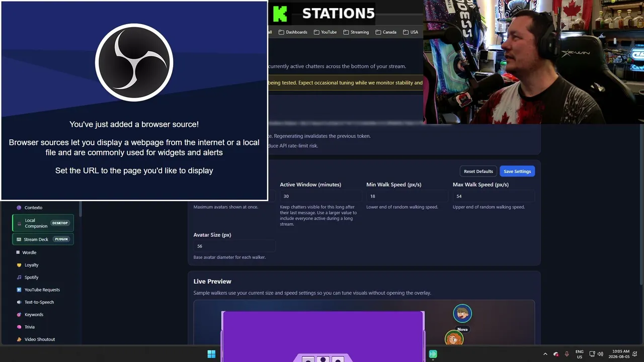Screen dimensions: 644x362
Task: Click the Min Walk Speed field
Action: point(407,196)
